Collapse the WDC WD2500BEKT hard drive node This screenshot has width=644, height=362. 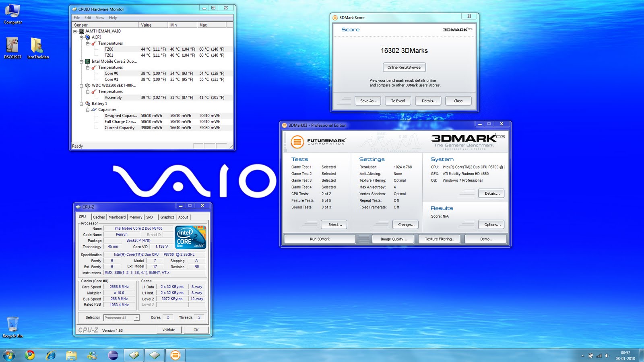coord(81,86)
